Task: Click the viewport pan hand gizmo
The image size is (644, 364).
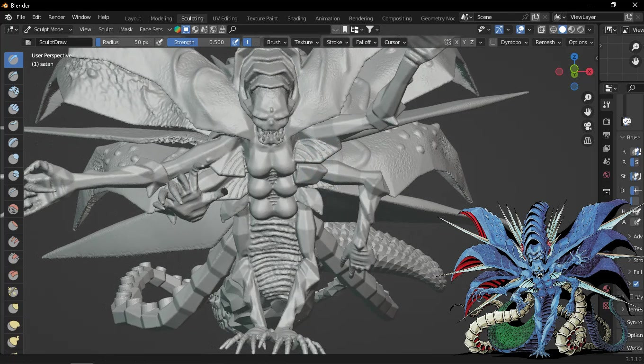Action: 588,112
